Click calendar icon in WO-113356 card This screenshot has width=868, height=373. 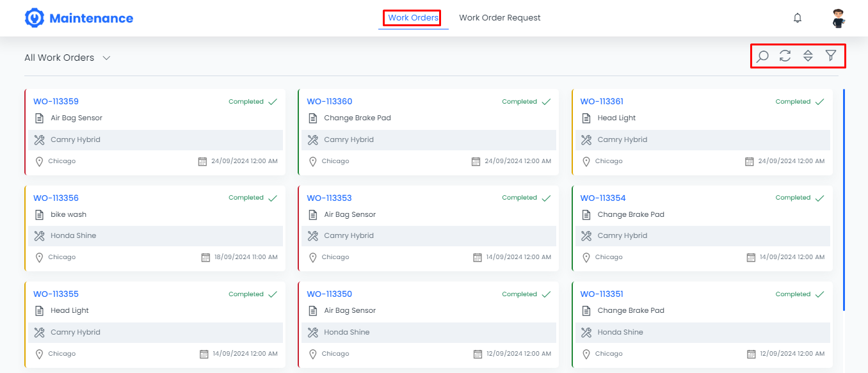coord(205,257)
